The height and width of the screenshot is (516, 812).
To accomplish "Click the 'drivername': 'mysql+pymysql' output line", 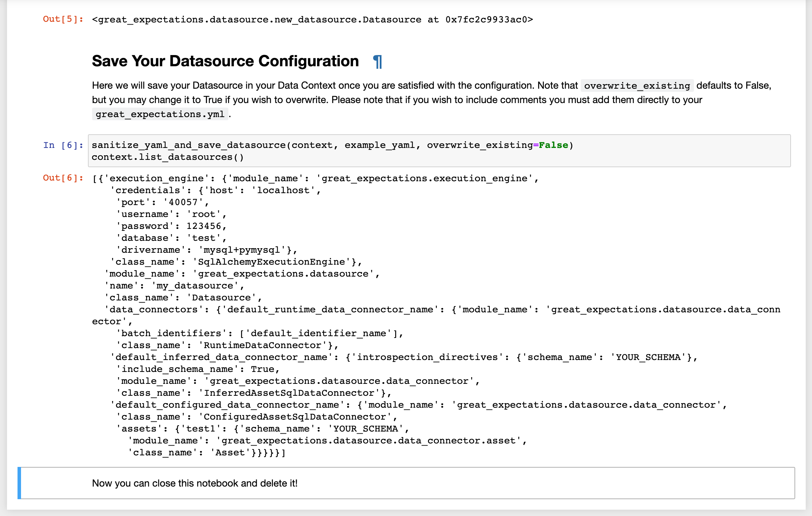I will (x=207, y=250).
